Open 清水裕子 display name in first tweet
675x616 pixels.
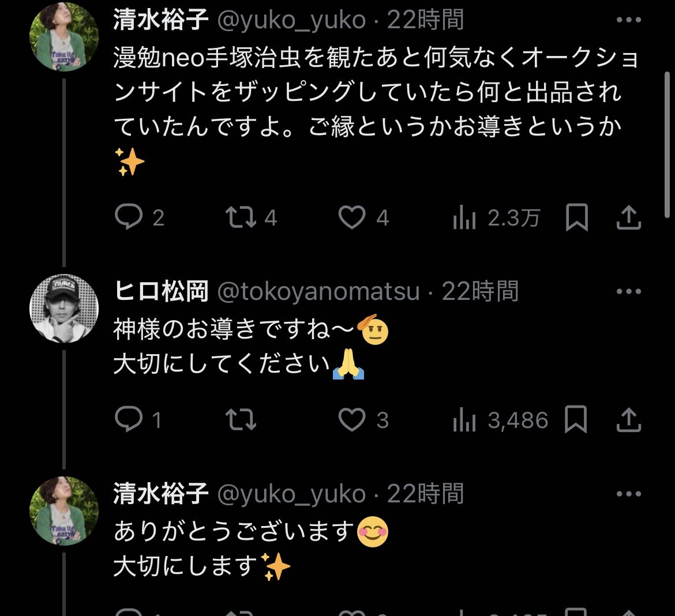(x=160, y=20)
